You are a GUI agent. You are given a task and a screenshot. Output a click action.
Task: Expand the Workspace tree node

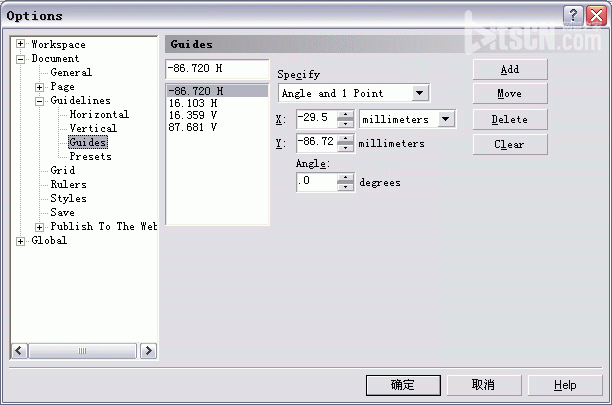click(21, 44)
